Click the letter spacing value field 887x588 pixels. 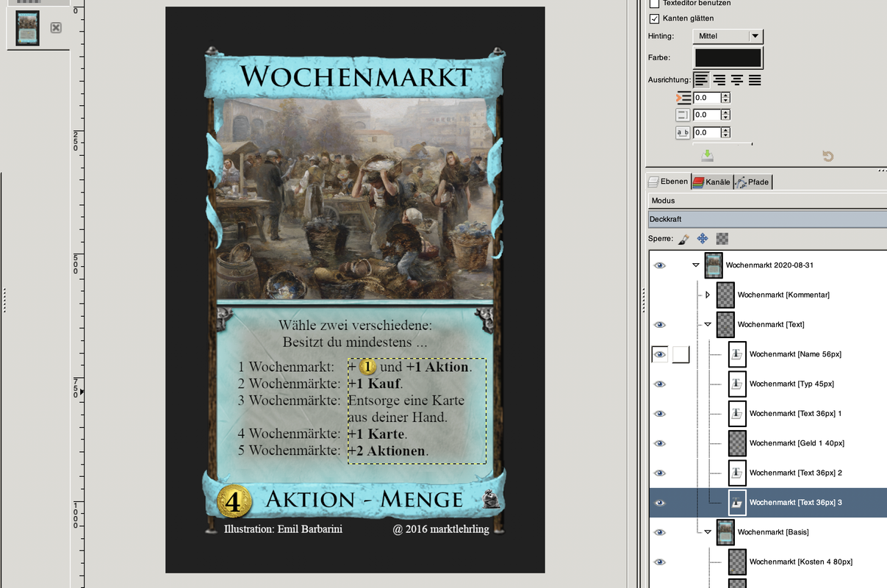click(707, 132)
